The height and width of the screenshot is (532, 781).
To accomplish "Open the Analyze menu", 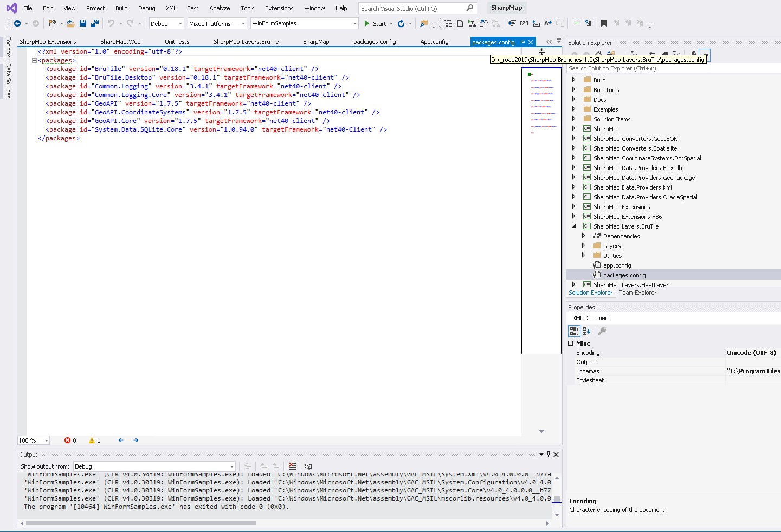I will [220, 8].
